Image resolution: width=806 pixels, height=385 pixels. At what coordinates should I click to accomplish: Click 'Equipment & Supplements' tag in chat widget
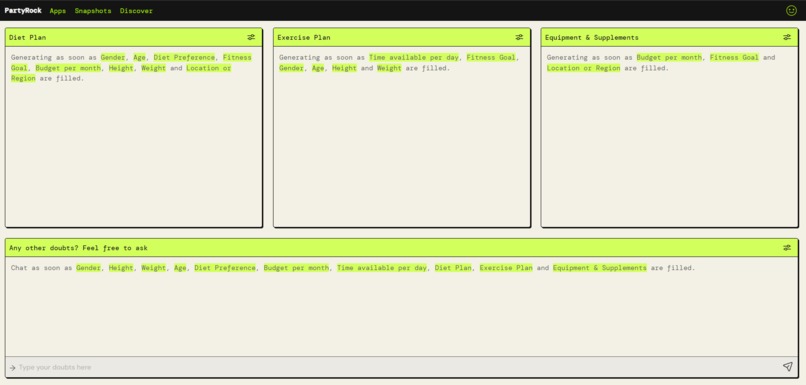coord(600,268)
